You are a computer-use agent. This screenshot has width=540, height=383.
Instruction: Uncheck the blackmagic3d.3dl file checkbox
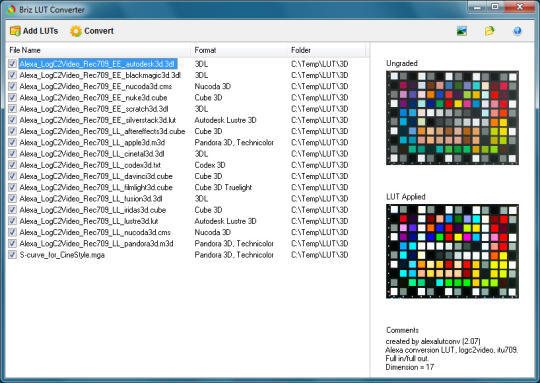point(12,75)
